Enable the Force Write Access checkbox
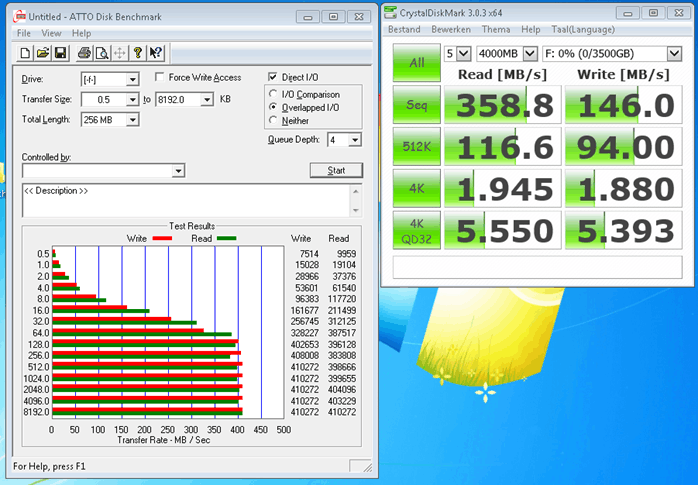 click(160, 78)
